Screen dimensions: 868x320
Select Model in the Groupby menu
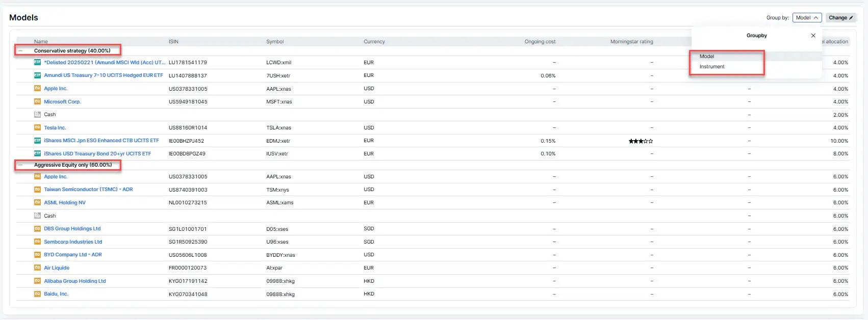(707, 57)
